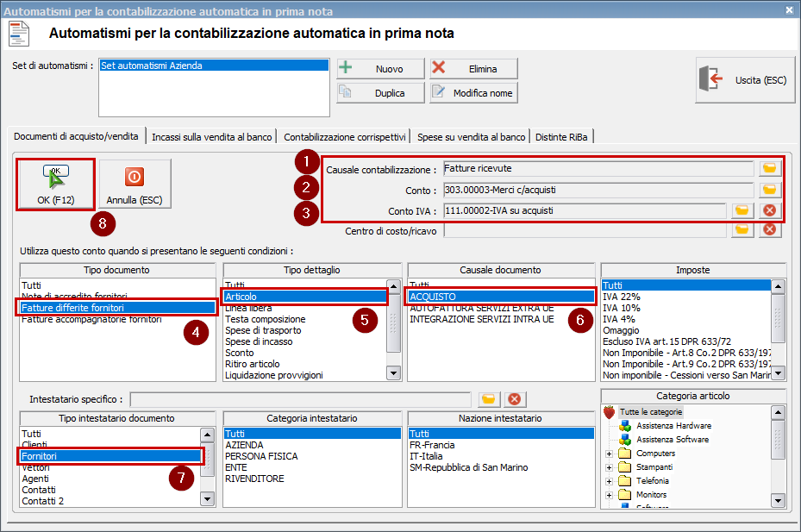This screenshot has height=532, width=801.
Task: Create a new set with Nuovo
Action: [x=380, y=68]
